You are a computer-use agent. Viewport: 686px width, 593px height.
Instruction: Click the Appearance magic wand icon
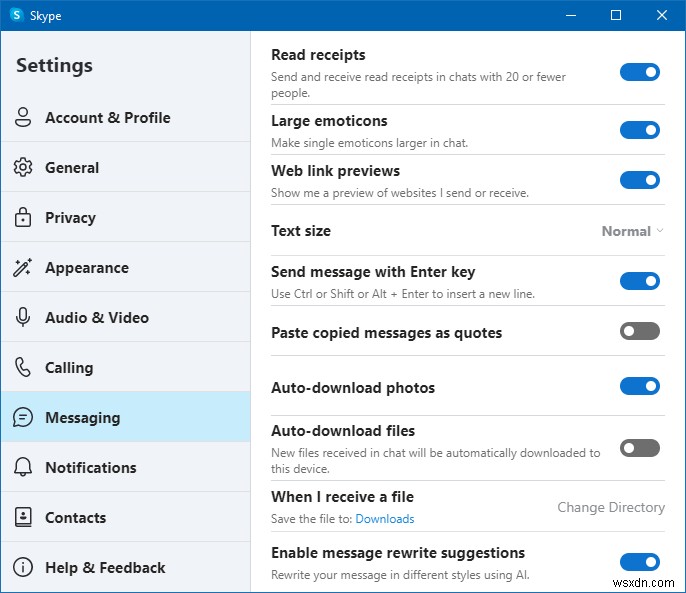pos(23,267)
